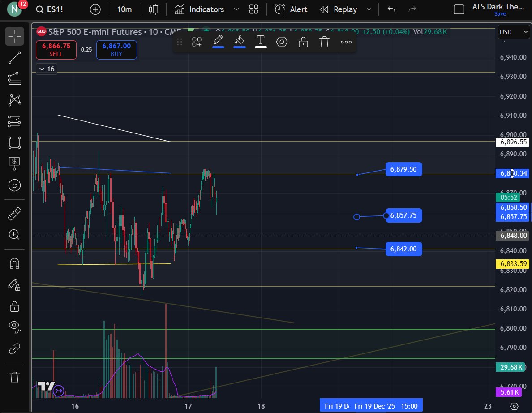Select the 6,842.00 price label
The image size is (532, 413).
point(404,249)
